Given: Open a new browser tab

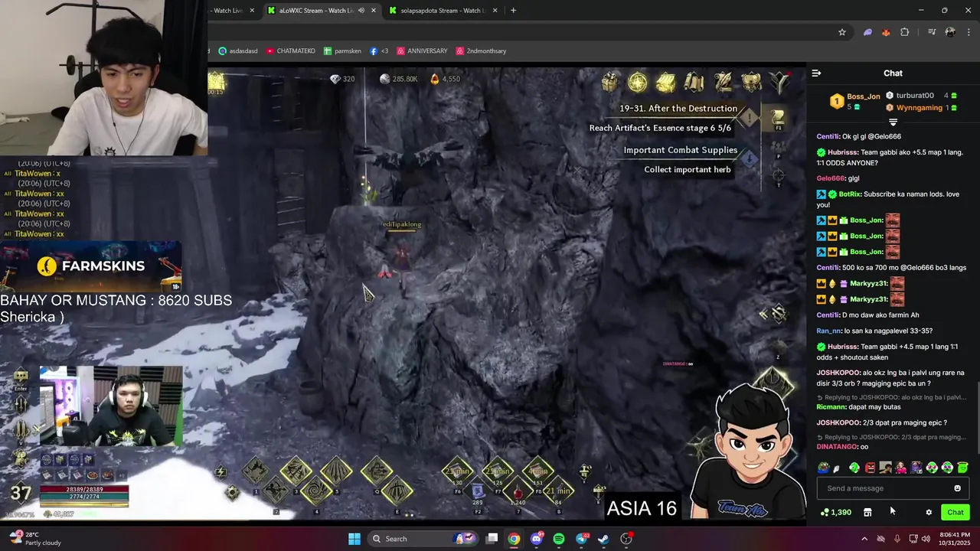Looking at the screenshot, I should click(x=513, y=11).
